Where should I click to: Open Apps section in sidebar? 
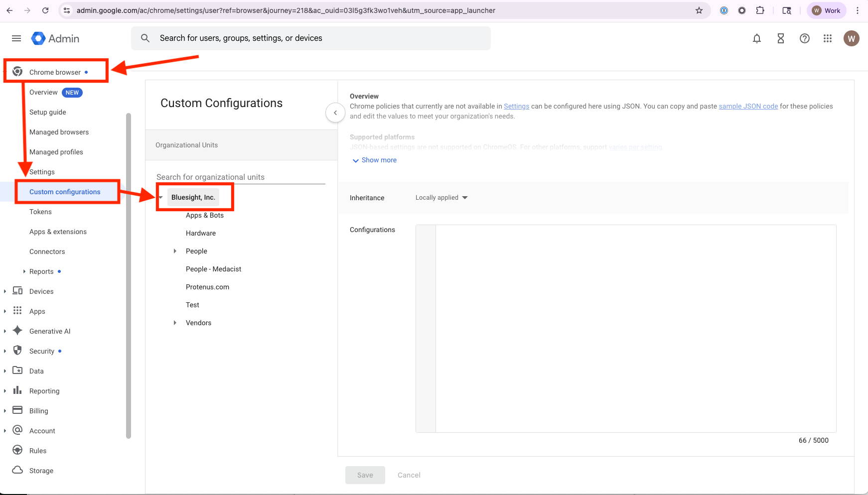37,311
